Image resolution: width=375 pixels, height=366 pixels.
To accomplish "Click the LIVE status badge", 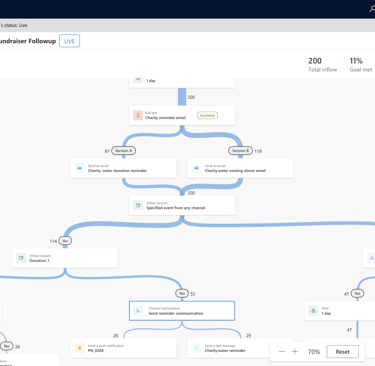I will coord(69,41).
